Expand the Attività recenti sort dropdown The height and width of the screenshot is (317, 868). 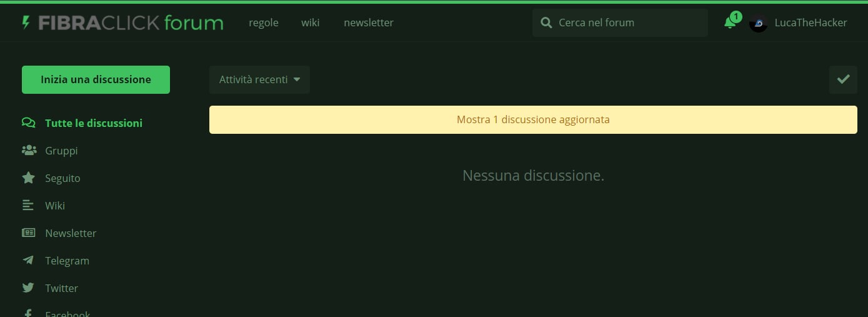pyautogui.click(x=259, y=79)
